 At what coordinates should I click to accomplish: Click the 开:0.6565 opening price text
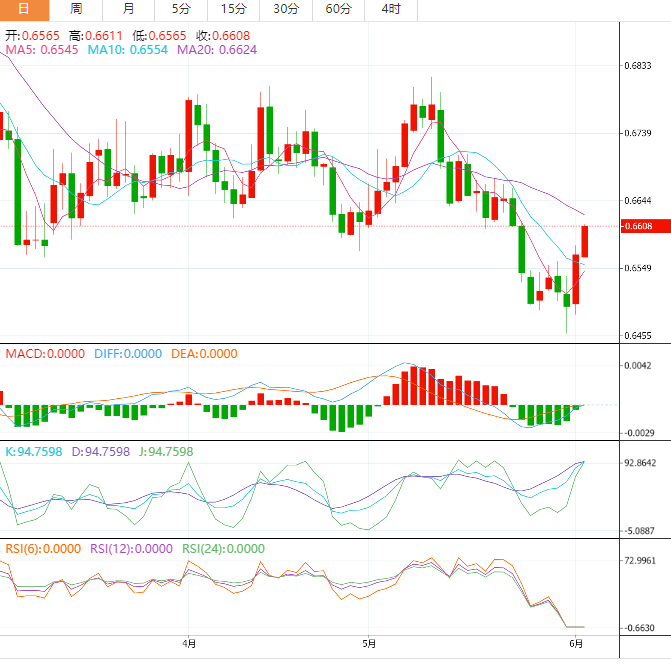pos(32,36)
